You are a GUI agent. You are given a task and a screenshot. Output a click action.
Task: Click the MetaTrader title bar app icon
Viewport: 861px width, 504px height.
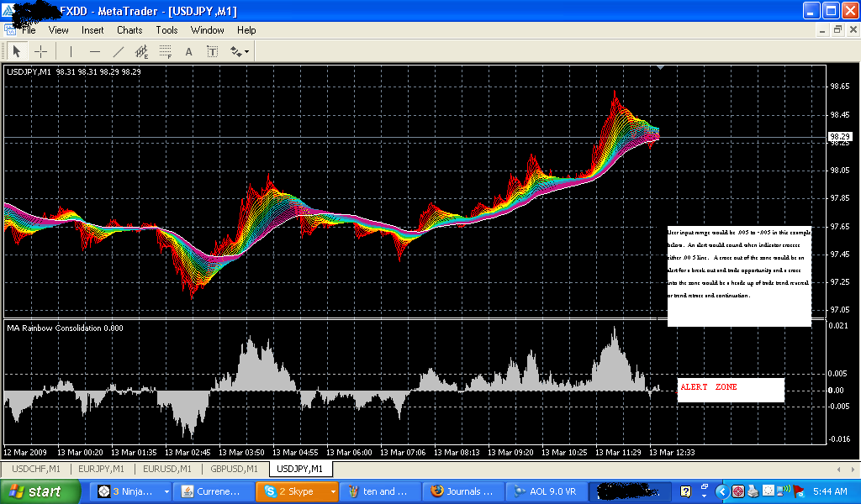pyautogui.click(x=8, y=10)
